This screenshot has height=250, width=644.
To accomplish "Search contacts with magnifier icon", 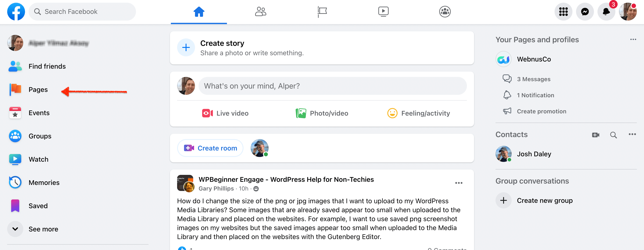I will pyautogui.click(x=614, y=135).
